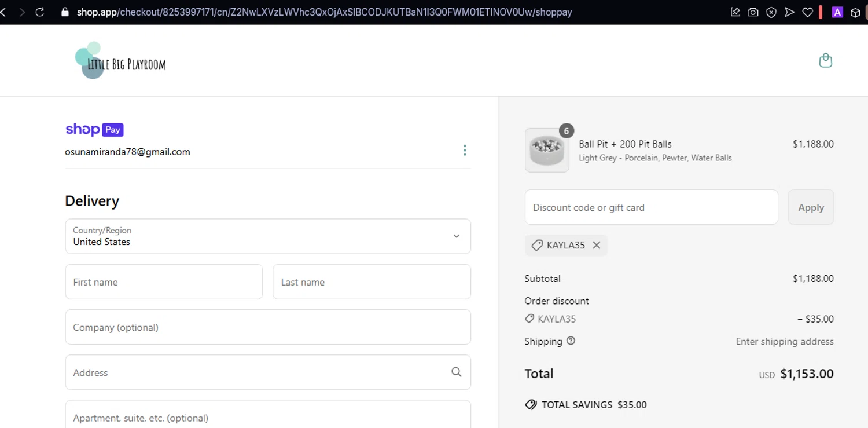
Task: Click the pinboard icon in browser toolbar
Action: tap(735, 12)
